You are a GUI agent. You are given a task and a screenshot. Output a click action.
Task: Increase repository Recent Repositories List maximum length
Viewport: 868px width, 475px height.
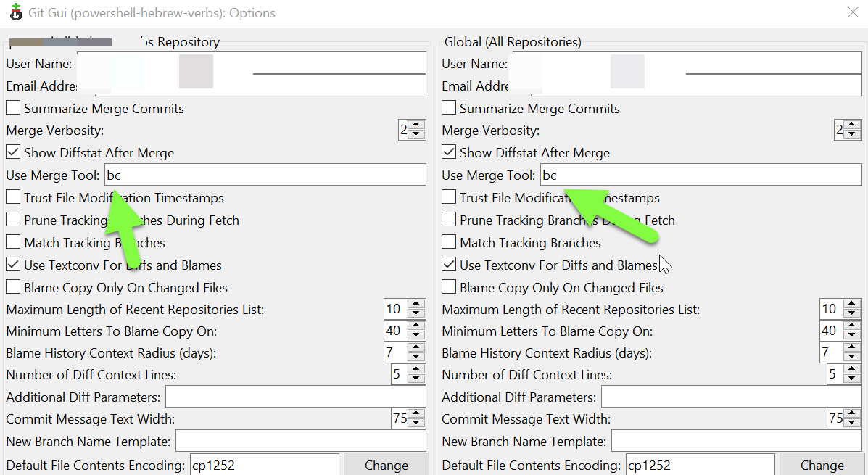point(416,304)
